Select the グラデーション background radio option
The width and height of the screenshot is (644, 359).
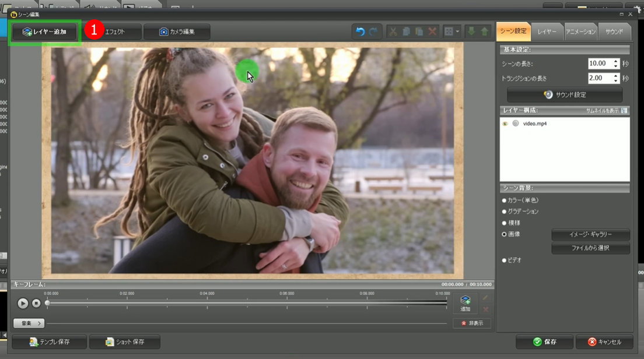pyautogui.click(x=505, y=212)
